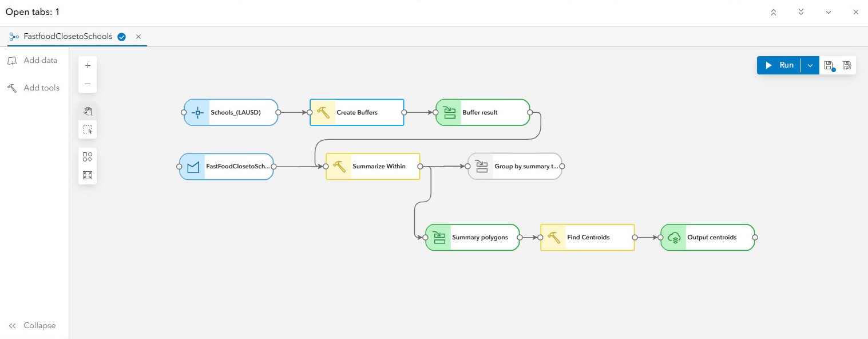The width and height of the screenshot is (868, 339).
Task: Zoom in using the plus control
Action: pyautogui.click(x=88, y=65)
